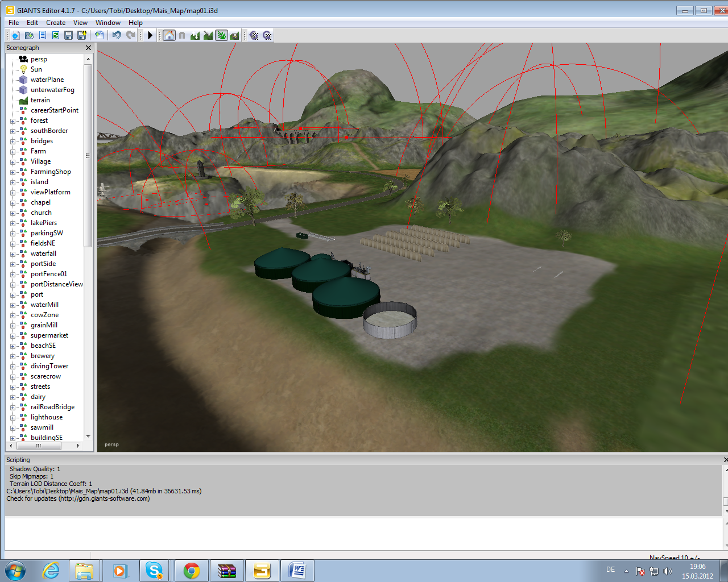Open the Help menu
728x582 pixels.
pyautogui.click(x=135, y=23)
